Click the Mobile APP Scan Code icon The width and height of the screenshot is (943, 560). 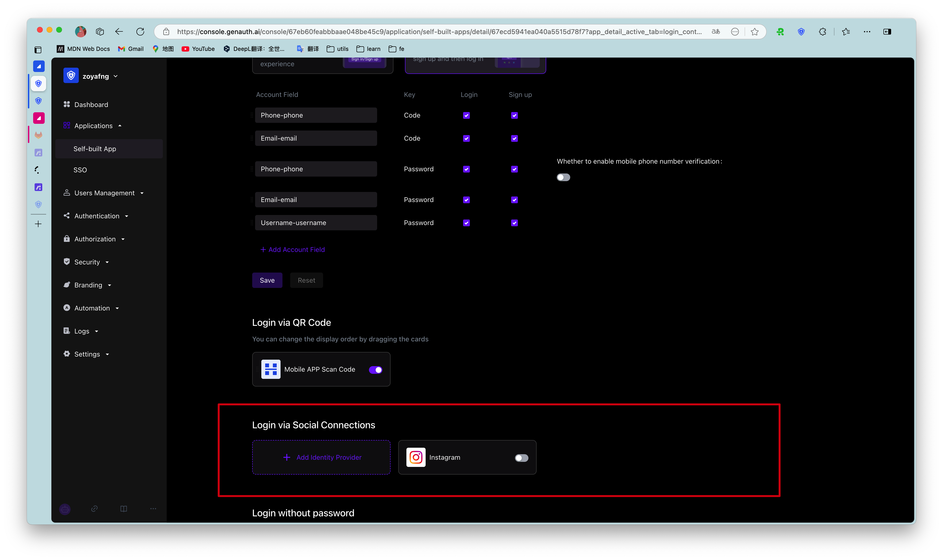[x=271, y=369]
